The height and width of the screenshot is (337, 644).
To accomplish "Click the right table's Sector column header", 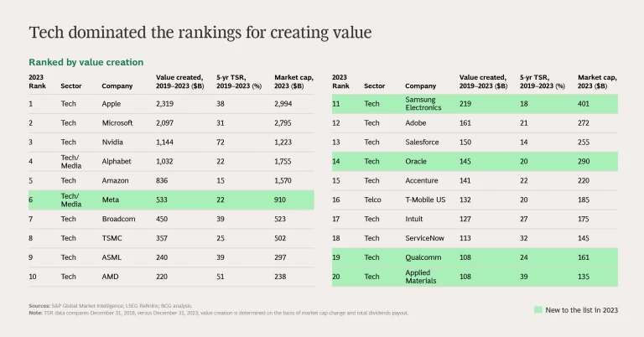I will click(x=375, y=86).
